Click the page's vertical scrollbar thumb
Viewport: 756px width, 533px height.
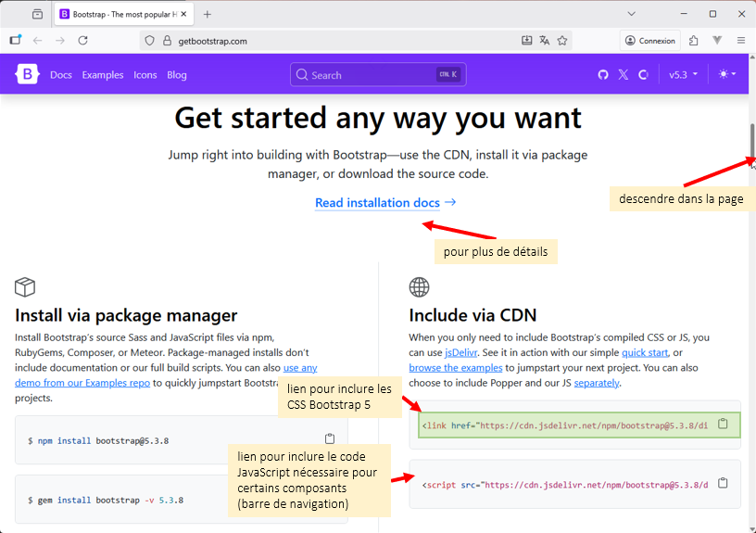(x=752, y=142)
